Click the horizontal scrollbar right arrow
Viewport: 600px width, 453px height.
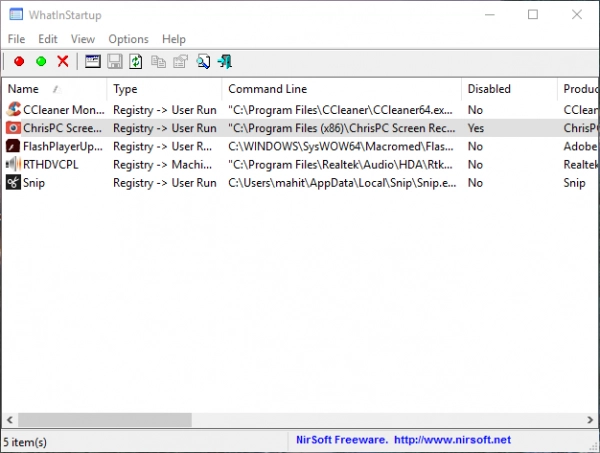590,420
